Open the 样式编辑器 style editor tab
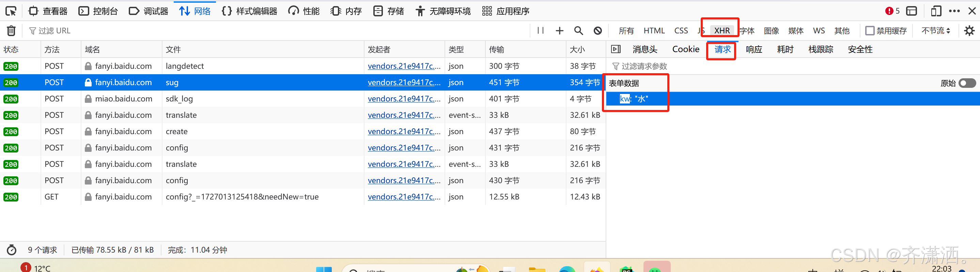980x272 pixels. (x=250, y=11)
